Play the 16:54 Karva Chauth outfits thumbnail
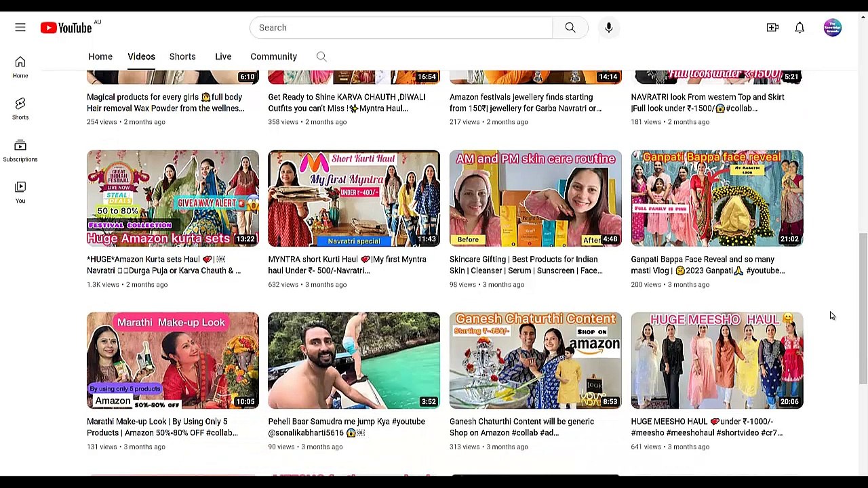 pyautogui.click(x=354, y=77)
